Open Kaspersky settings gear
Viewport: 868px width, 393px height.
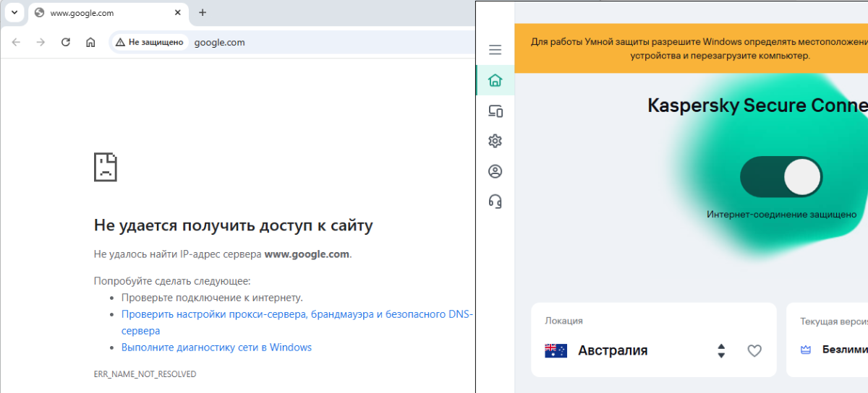click(x=495, y=141)
